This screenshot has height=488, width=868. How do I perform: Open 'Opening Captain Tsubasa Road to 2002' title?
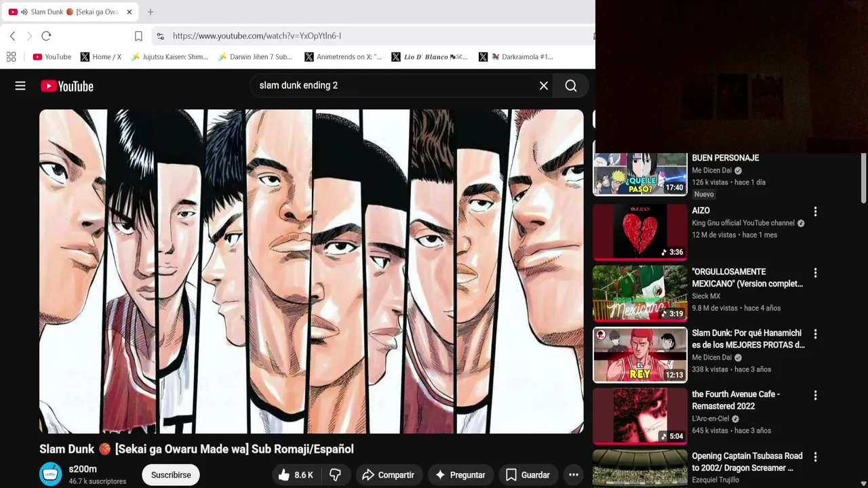click(747, 462)
